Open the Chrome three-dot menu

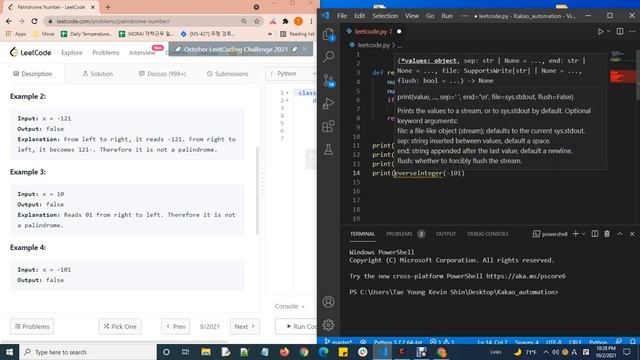click(x=311, y=21)
